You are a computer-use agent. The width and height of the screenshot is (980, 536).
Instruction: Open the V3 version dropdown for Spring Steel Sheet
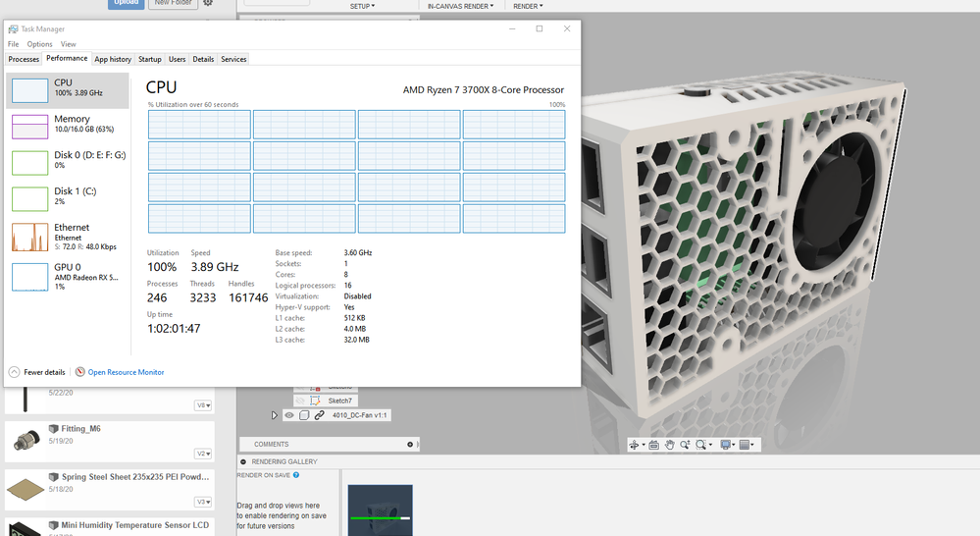[204, 503]
